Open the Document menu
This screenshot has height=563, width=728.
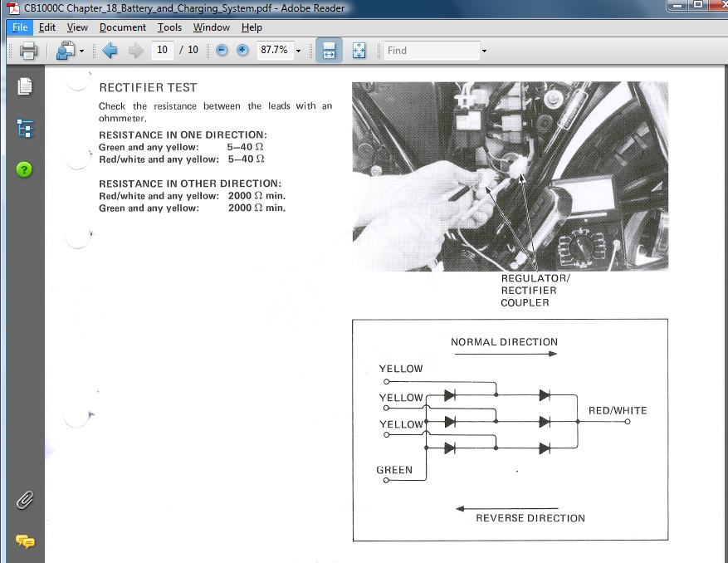(122, 27)
